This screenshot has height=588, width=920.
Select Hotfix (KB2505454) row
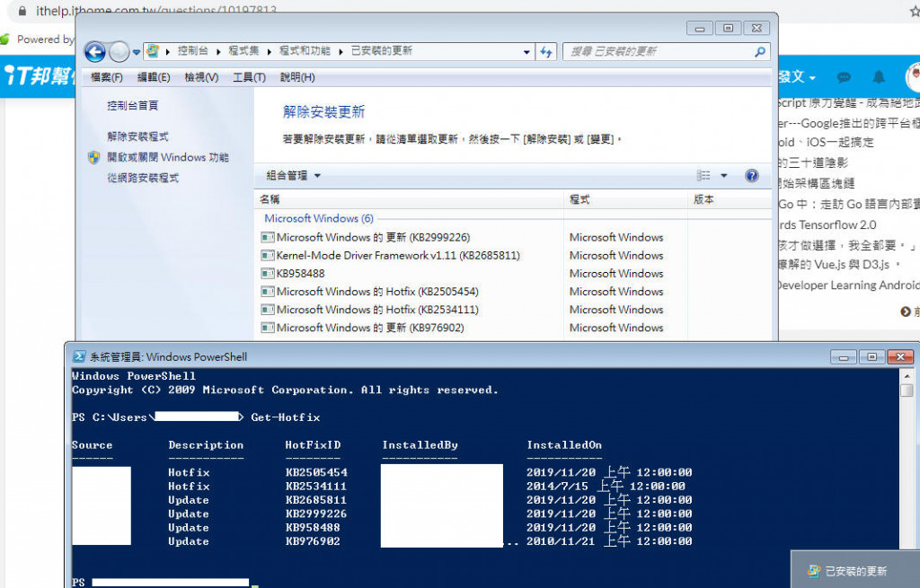pyautogui.click(x=513, y=292)
